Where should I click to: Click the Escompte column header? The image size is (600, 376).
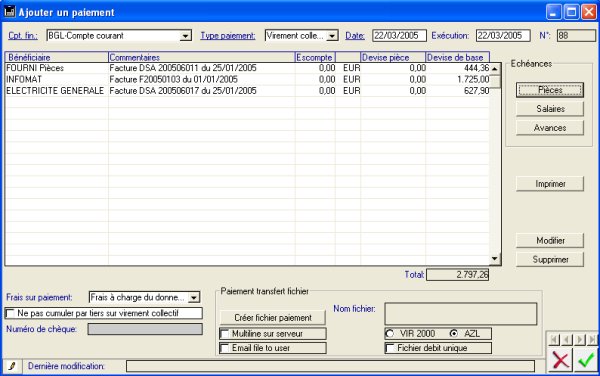click(x=315, y=57)
